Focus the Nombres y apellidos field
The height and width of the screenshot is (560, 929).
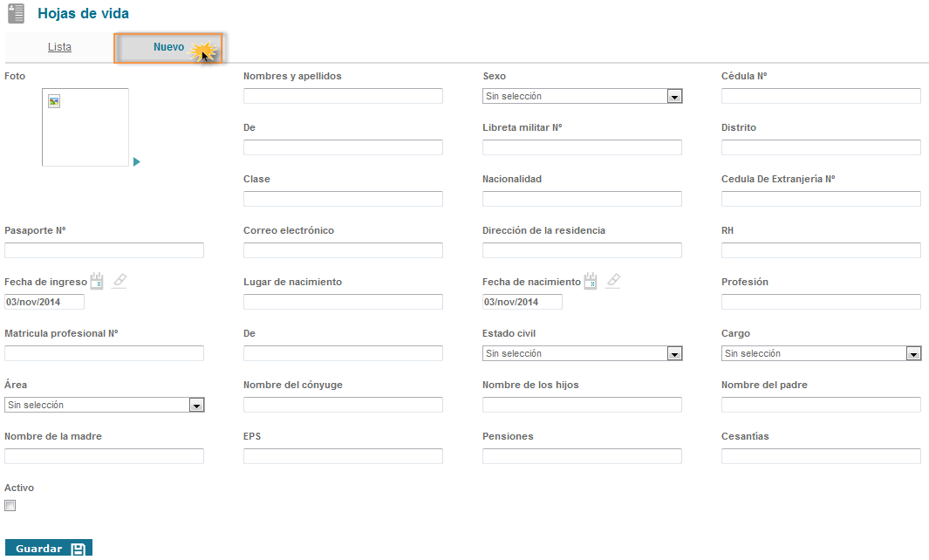[x=343, y=96]
